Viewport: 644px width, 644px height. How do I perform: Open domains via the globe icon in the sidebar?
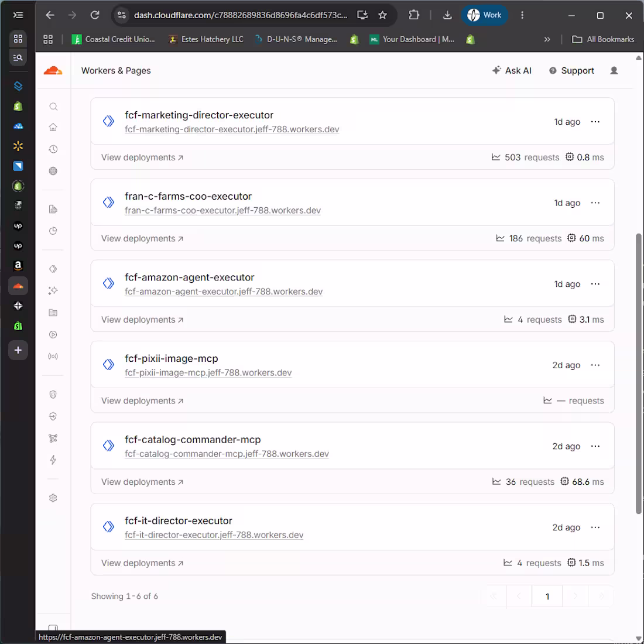pyautogui.click(x=53, y=171)
